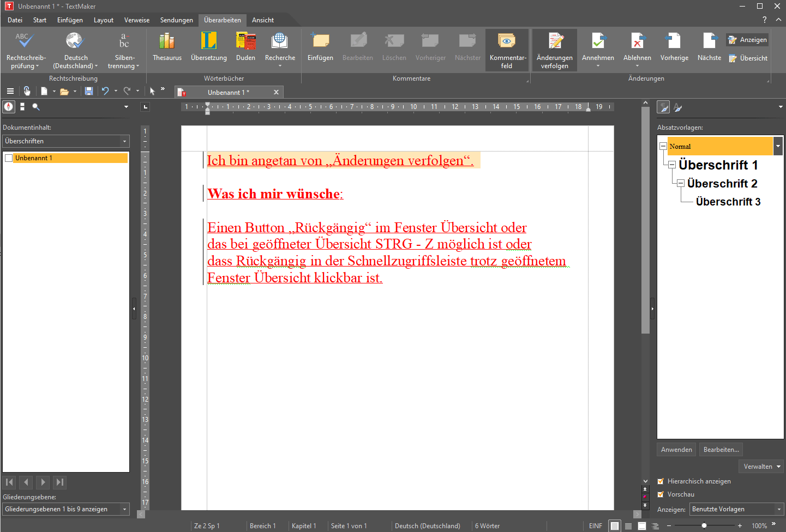Viewport: 786px width, 532px height.
Task: Open the Rechtschreibprüfung spell check tool
Action: click(x=26, y=50)
